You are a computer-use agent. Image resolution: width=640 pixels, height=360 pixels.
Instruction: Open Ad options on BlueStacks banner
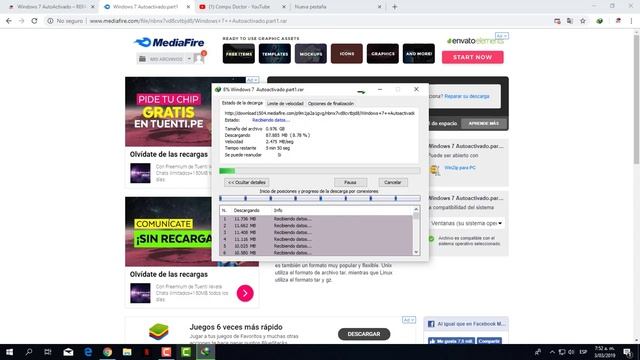[409, 320]
